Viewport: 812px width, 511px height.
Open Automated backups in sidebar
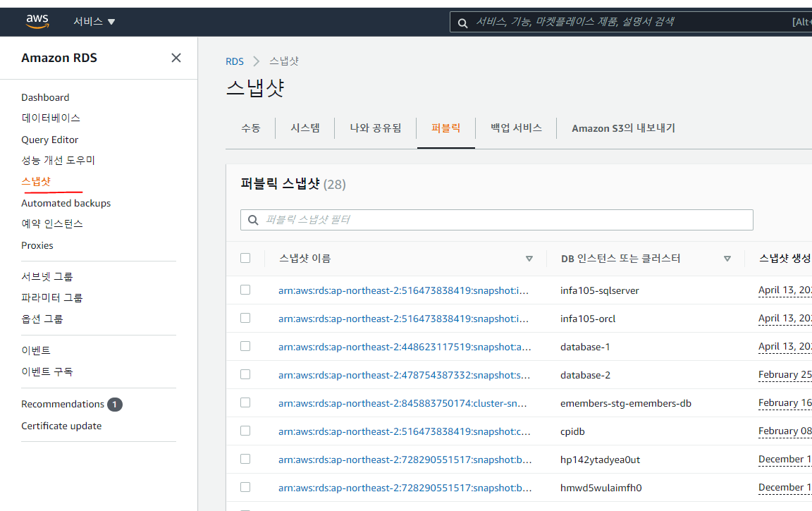coord(66,203)
